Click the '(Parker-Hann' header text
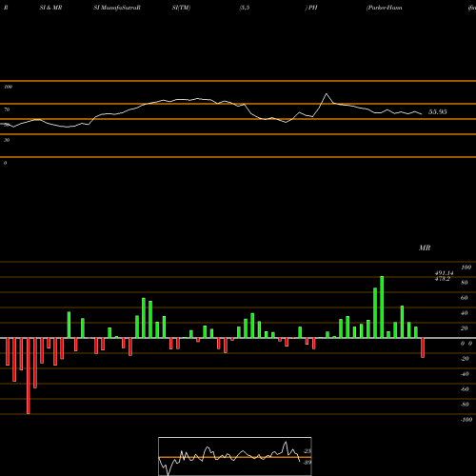This screenshot has height=476, width=476. point(384,8)
